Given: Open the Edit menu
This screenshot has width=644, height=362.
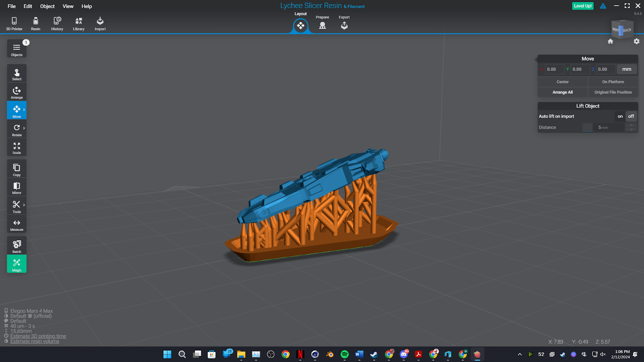Looking at the screenshot, I should pyautogui.click(x=28, y=6).
